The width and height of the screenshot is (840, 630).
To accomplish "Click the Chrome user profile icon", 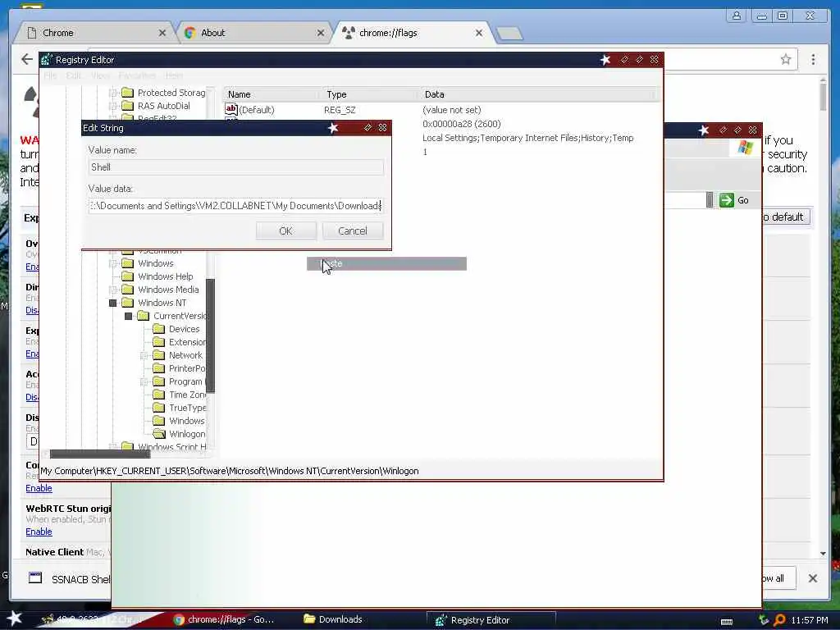I will 737,16.
